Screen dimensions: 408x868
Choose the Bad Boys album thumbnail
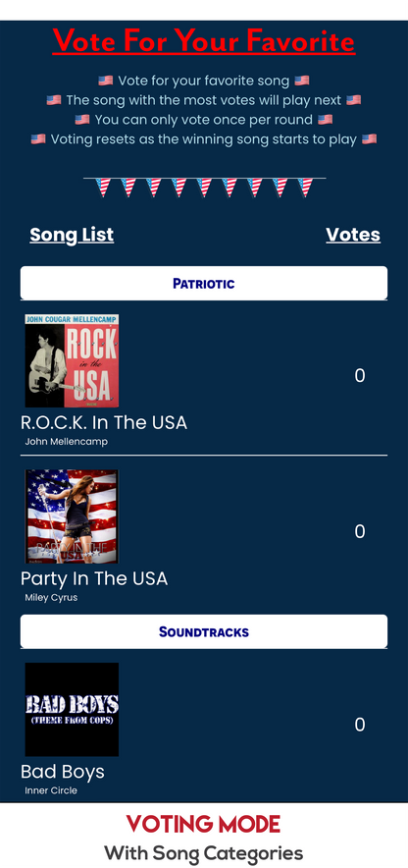72,709
